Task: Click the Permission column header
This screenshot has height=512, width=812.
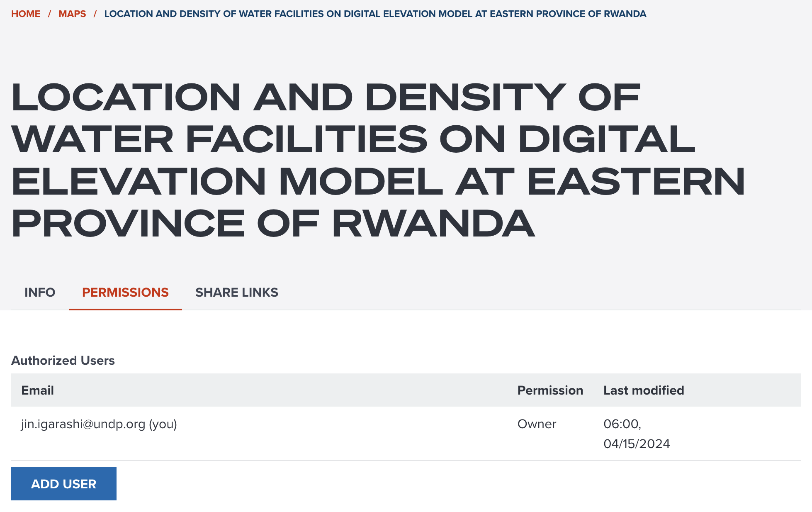Action: (x=550, y=390)
